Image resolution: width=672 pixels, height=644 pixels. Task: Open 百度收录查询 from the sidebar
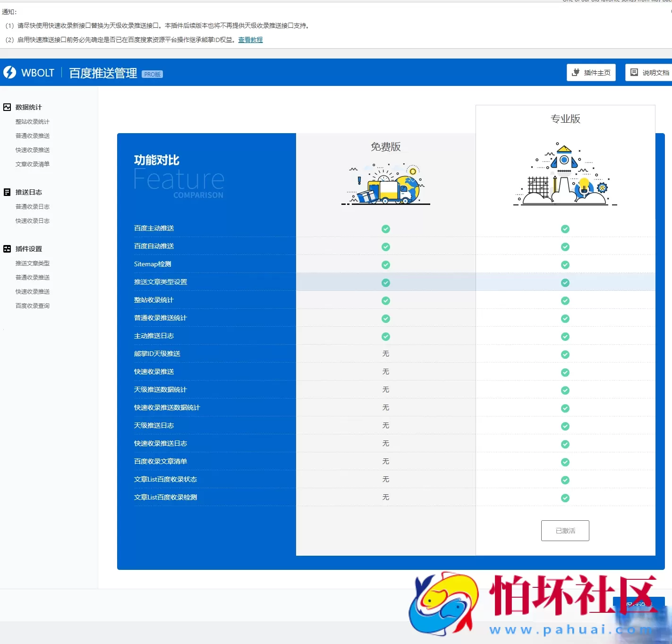(32, 305)
